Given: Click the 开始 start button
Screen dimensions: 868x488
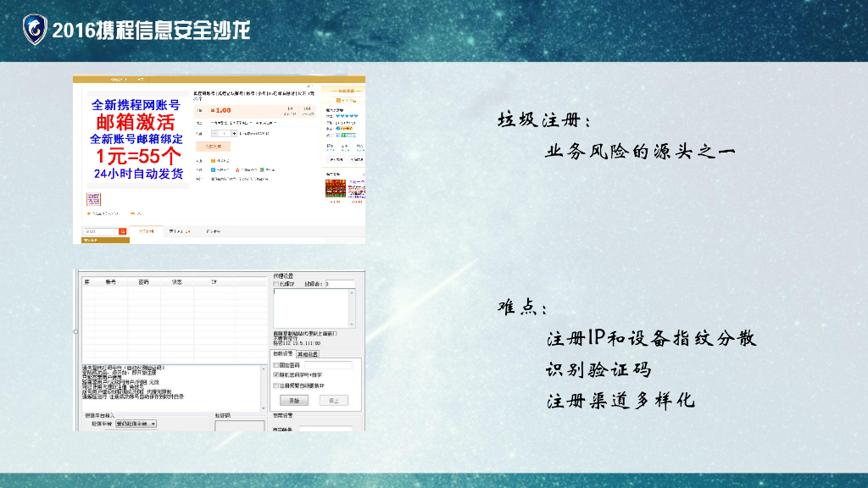Looking at the screenshot, I should pos(294,400).
